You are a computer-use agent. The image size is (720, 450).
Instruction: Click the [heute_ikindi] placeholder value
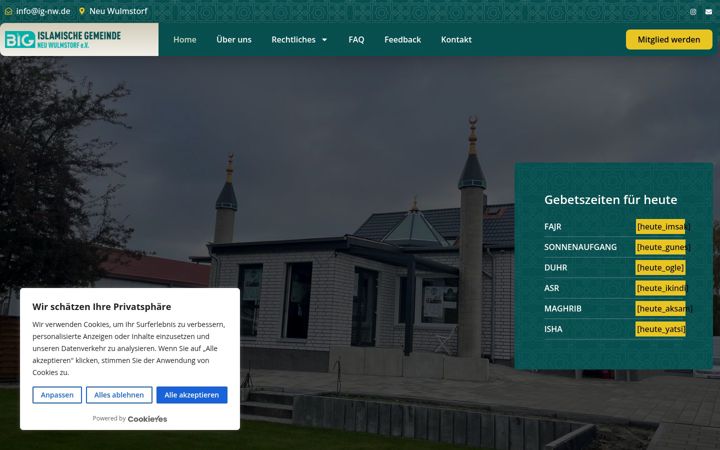coord(662,288)
